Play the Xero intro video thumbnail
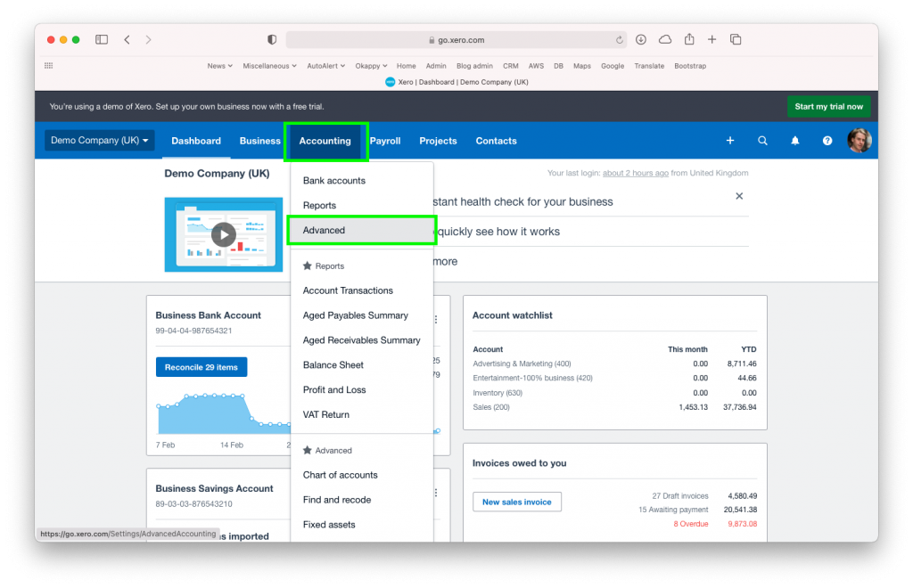This screenshot has height=588, width=913. click(224, 234)
